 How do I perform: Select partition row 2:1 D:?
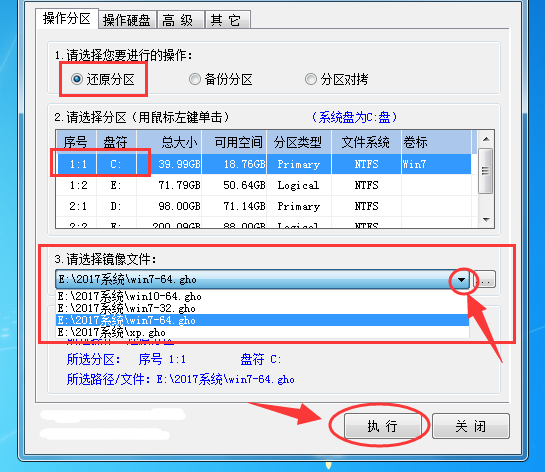click(263, 206)
